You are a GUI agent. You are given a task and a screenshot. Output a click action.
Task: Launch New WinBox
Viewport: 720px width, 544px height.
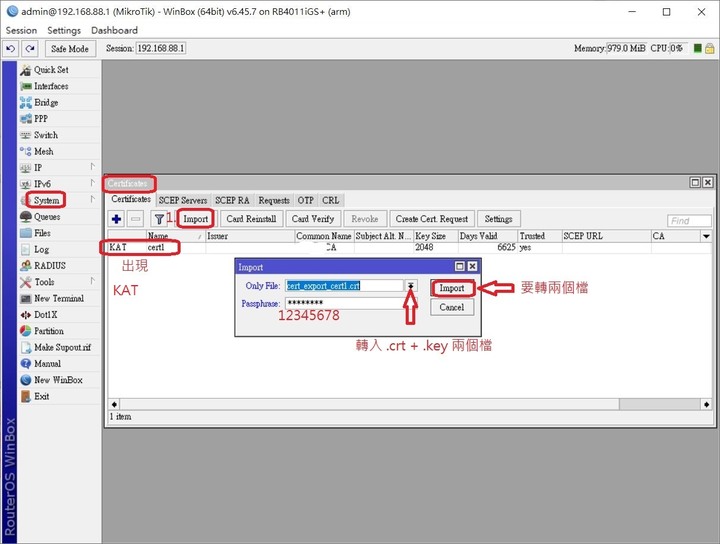tap(58, 380)
